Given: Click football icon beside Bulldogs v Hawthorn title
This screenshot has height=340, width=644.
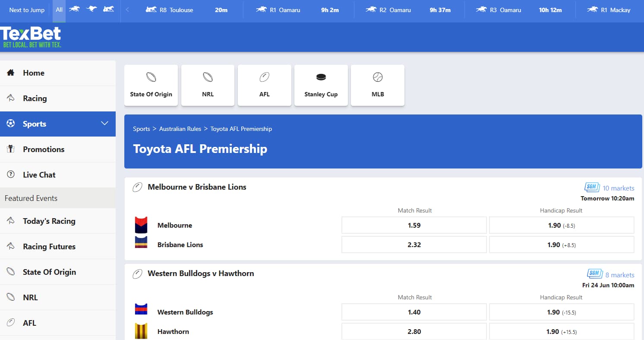Looking at the screenshot, I should 137,274.
